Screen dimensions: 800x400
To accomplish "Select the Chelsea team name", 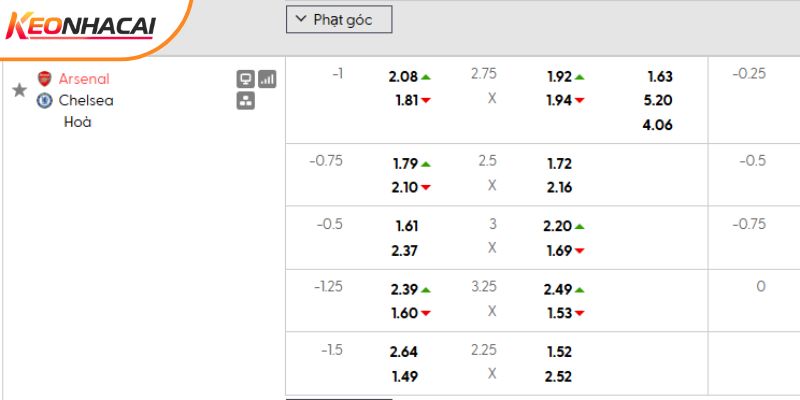I will click(x=86, y=100).
